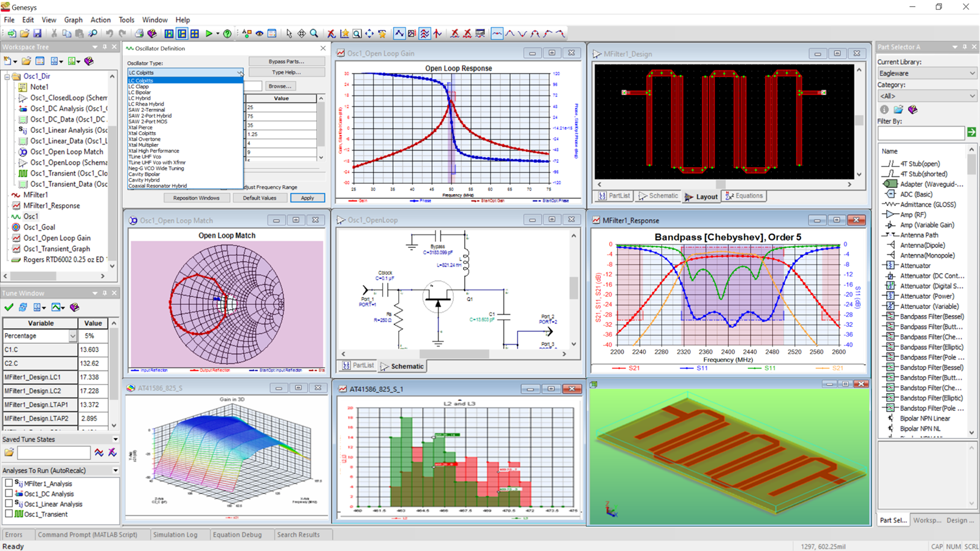Select the magnifier zoom tool in toolbar
The image size is (980, 551).
[x=314, y=34]
